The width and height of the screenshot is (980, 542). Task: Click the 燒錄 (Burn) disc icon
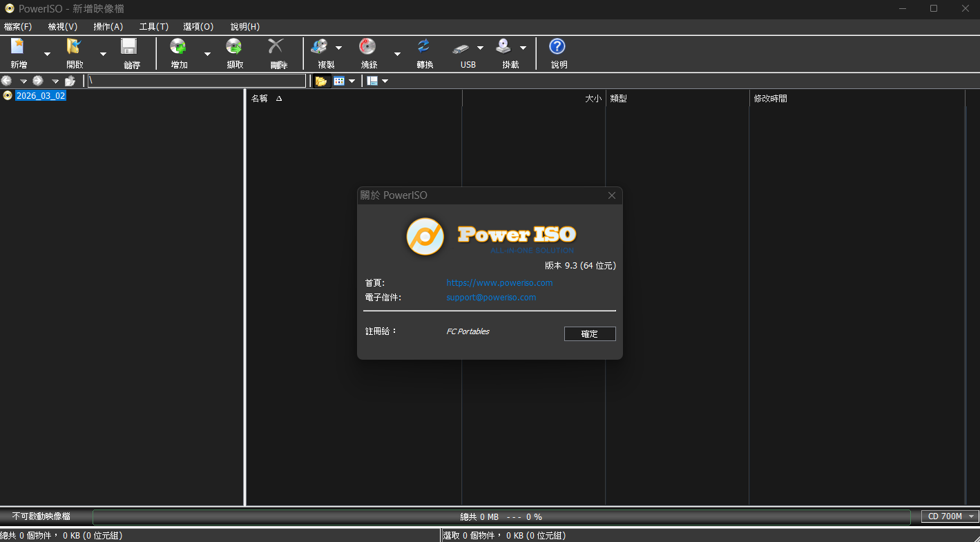[367, 47]
